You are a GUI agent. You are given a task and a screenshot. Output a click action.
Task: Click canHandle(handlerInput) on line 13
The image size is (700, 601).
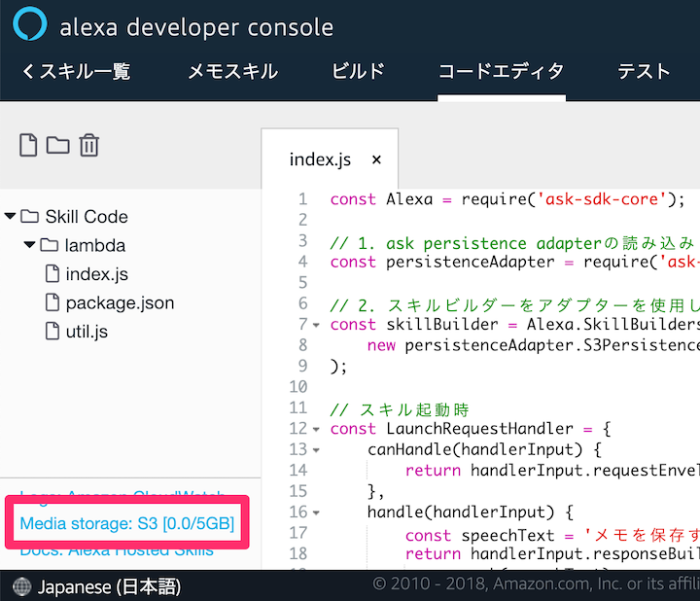[475, 449]
